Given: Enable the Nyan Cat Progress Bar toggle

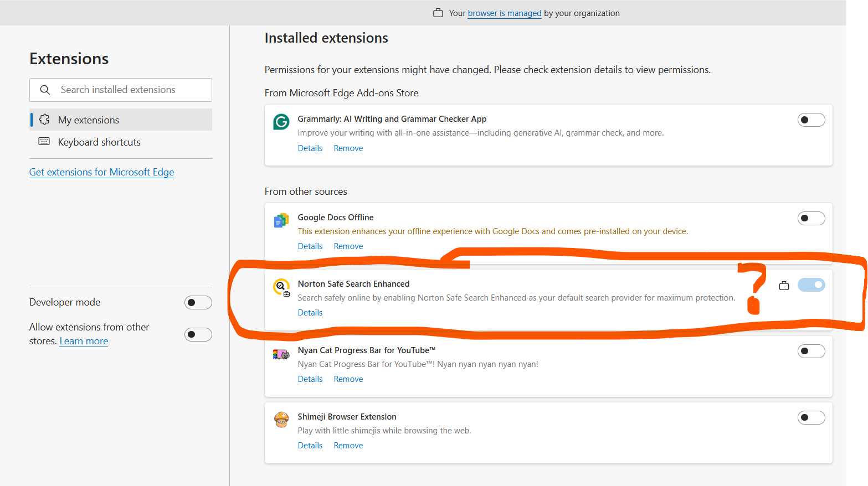Looking at the screenshot, I should point(811,351).
